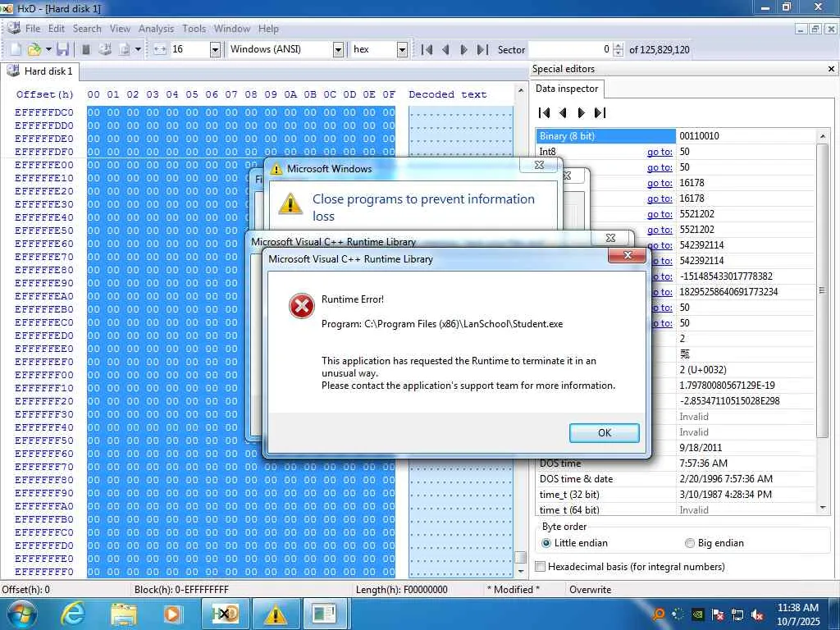840x630 pixels.
Task: Click the volume muted tray icon
Action: pyautogui.click(x=757, y=615)
